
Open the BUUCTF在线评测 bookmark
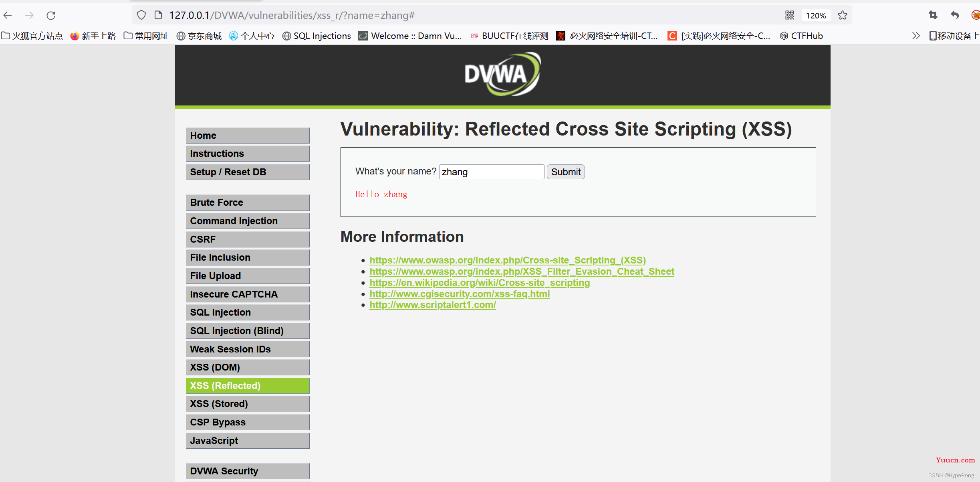tap(510, 36)
